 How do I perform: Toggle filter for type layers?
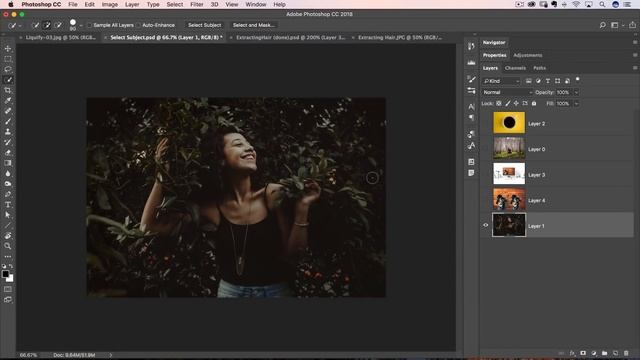548,81
